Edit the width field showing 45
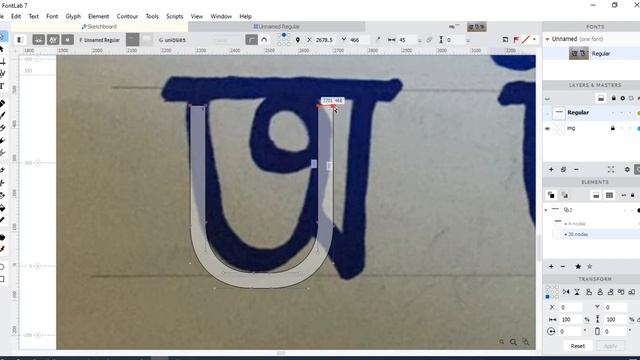Viewport: 640px width, 360px height. click(x=407, y=40)
